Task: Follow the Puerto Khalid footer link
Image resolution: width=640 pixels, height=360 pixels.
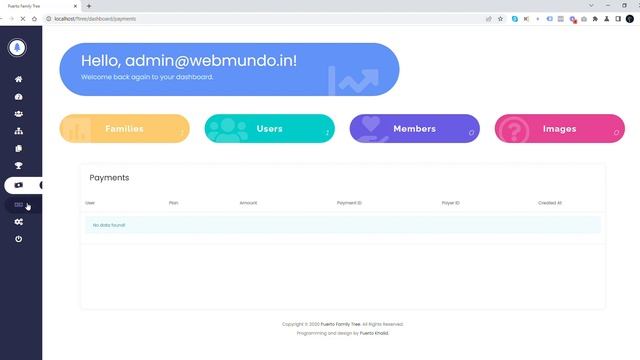Action: (x=374, y=333)
